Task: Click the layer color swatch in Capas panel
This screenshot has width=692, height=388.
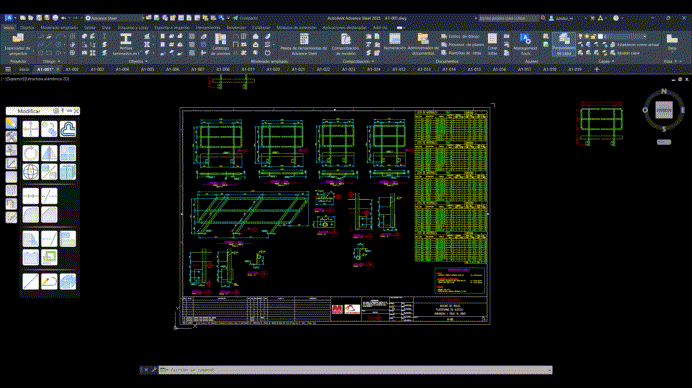Action: (600, 37)
